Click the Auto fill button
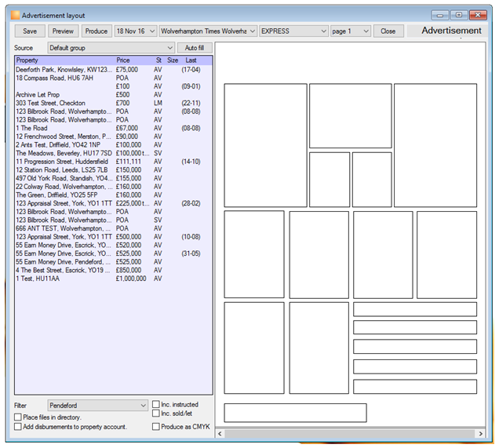499x448 pixels. [195, 48]
